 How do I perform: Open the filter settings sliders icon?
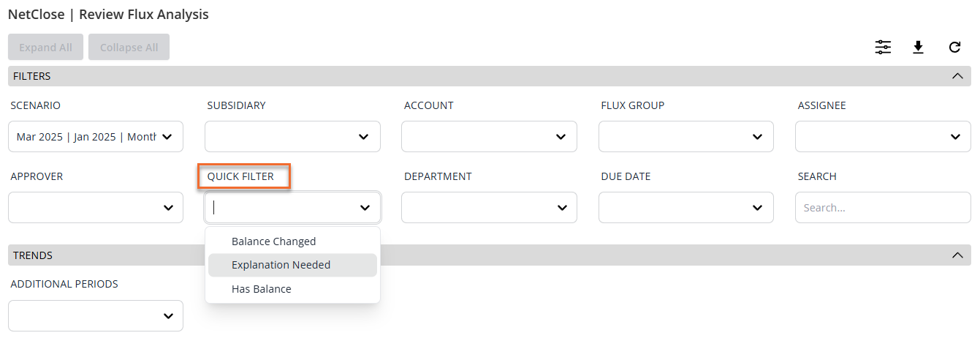pyautogui.click(x=883, y=48)
